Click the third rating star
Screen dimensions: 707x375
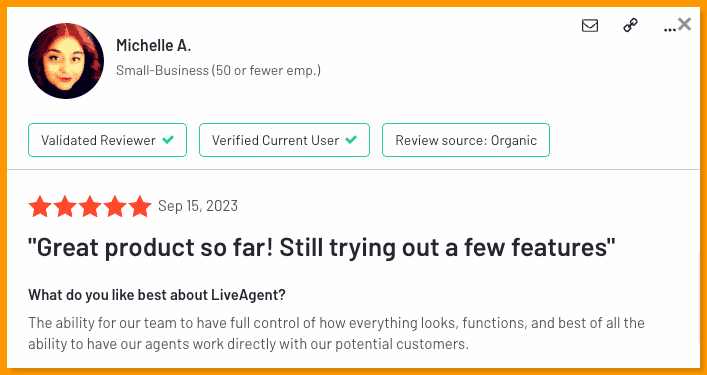tap(90, 206)
